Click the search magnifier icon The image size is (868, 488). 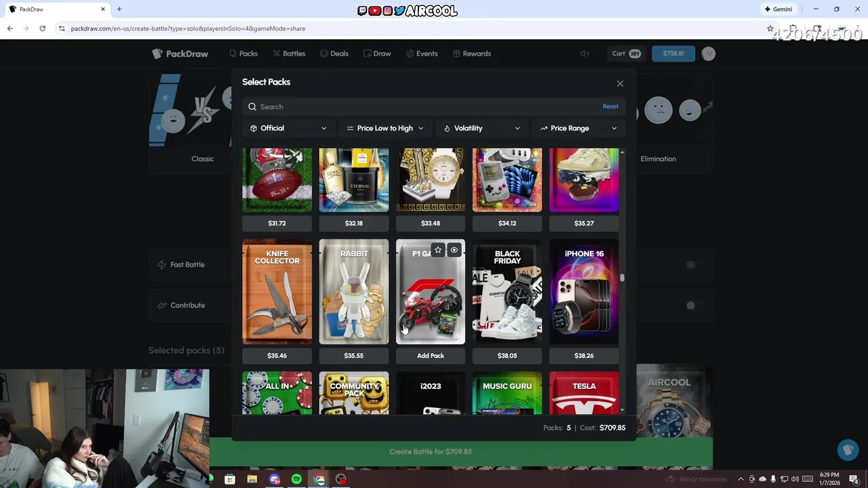252,106
